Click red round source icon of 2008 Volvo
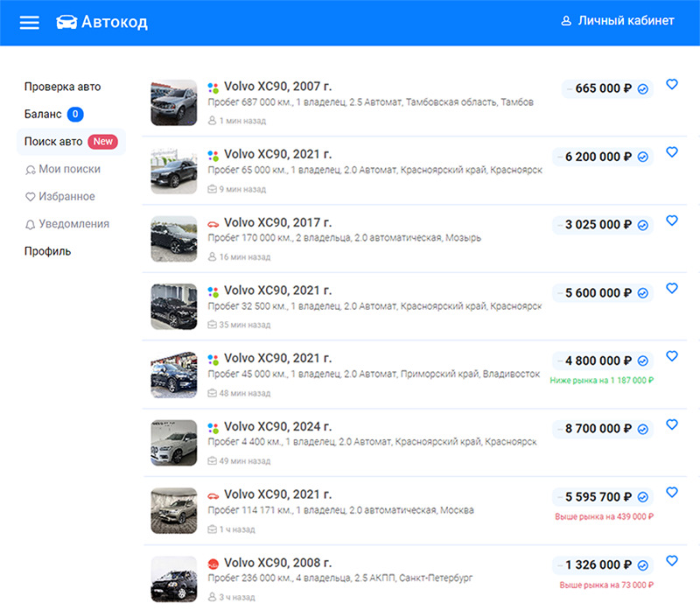 click(x=213, y=564)
